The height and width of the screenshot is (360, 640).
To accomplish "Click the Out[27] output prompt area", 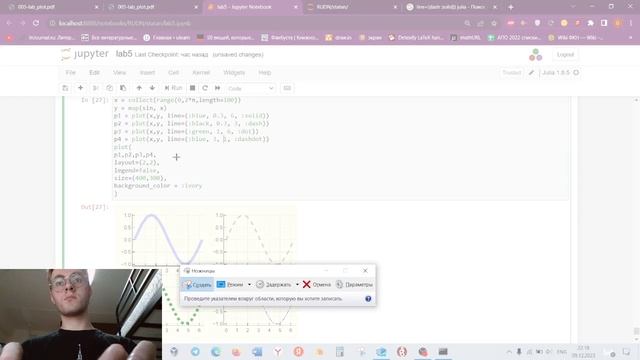I will [95, 207].
